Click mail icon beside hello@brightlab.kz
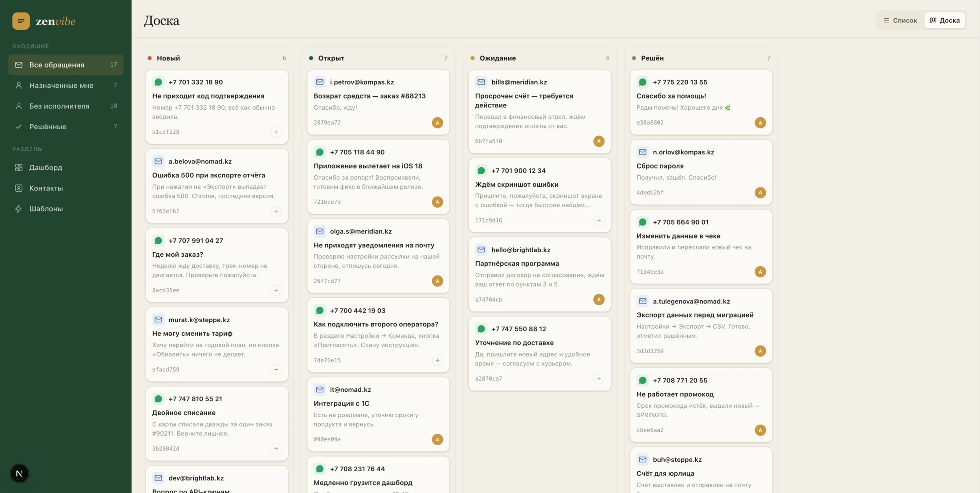The height and width of the screenshot is (493, 980). [x=481, y=250]
